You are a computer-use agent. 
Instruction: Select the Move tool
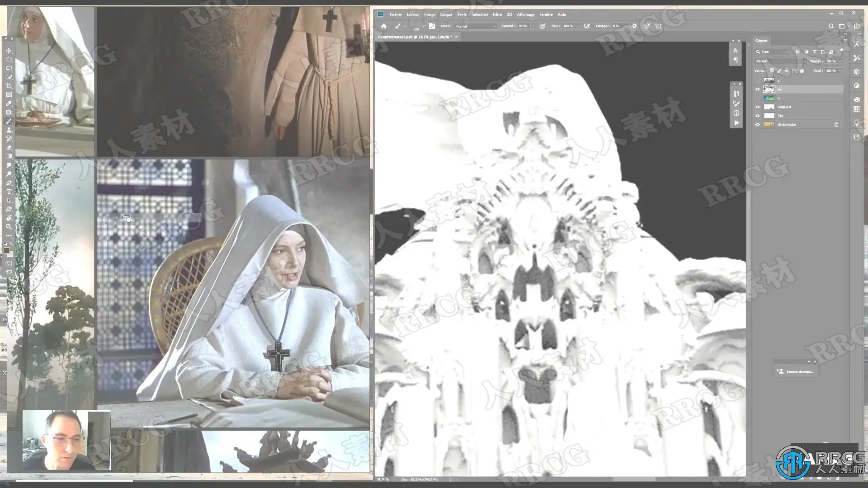pos(9,51)
